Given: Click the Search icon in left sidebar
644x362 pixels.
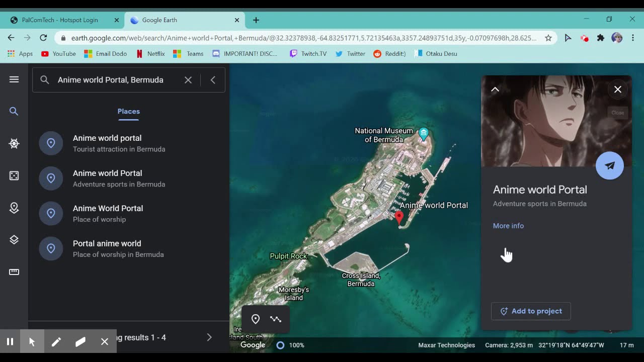Looking at the screenshot, I should pyautogui.click(x=14, y=112).
